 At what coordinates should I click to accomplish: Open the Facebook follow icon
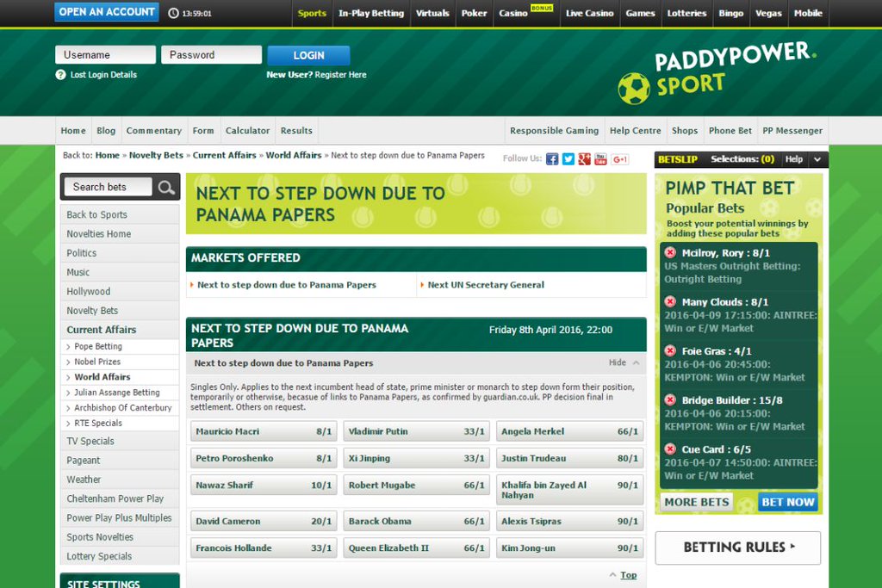click(552, 159)
